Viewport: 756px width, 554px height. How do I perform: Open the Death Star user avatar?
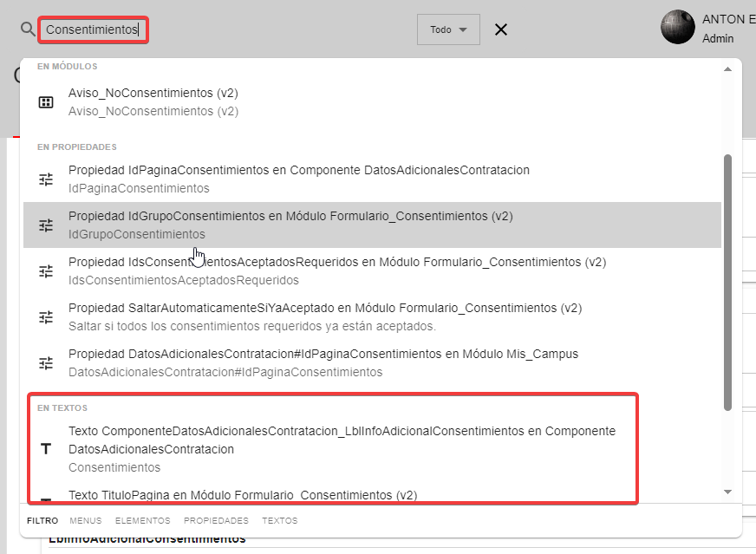(x=677, y=27)
